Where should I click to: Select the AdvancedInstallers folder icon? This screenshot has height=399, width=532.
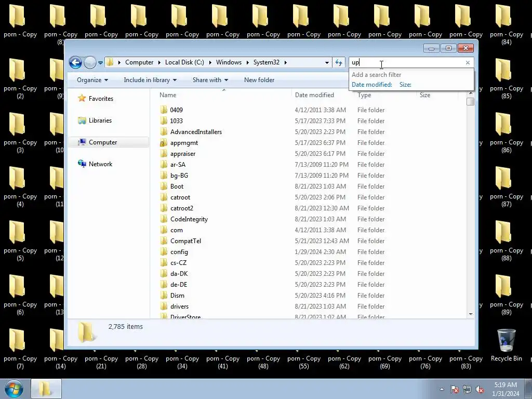click(x=164, y=131)
